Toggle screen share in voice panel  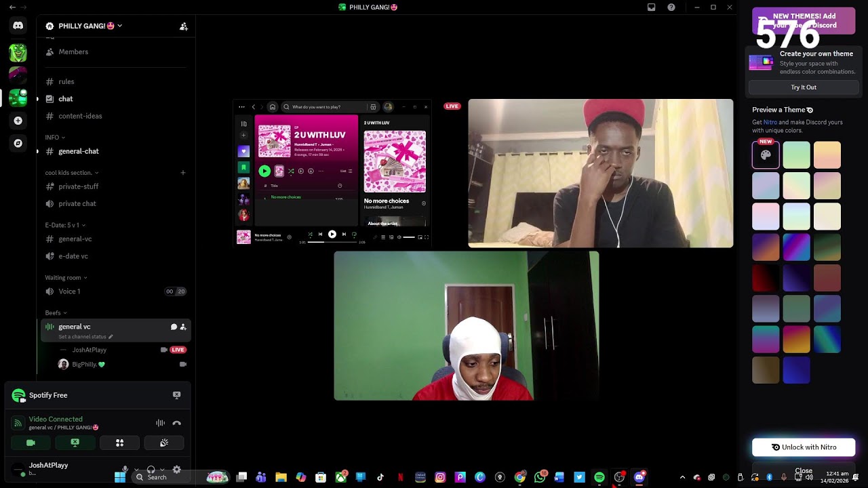(75, 443)
